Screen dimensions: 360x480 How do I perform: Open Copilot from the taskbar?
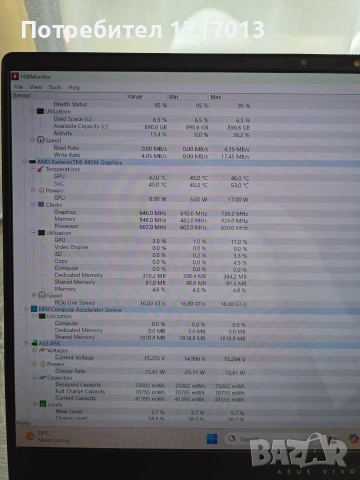[354, 438]
